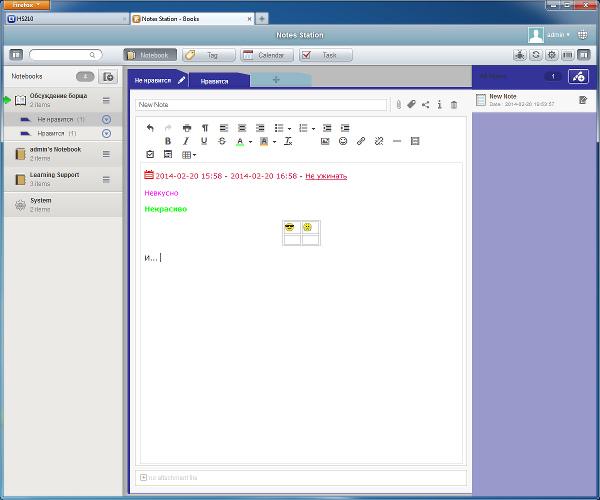The height and width of the screenshot is (500, 600).
Task: Add a tag to the note
Action: pos(412,104)
